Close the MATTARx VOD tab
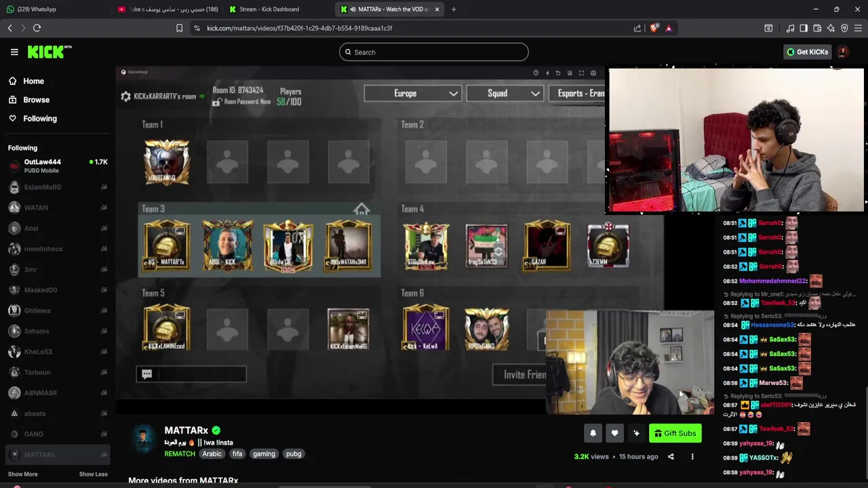The image size is (868, 488). [x=437, y=9]
